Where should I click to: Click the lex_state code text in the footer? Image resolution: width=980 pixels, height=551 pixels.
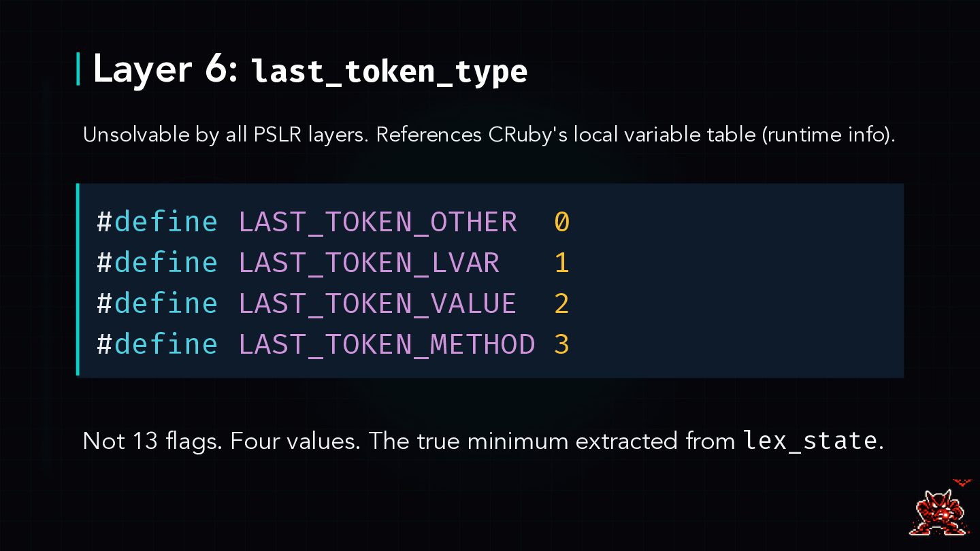point(810,441)
